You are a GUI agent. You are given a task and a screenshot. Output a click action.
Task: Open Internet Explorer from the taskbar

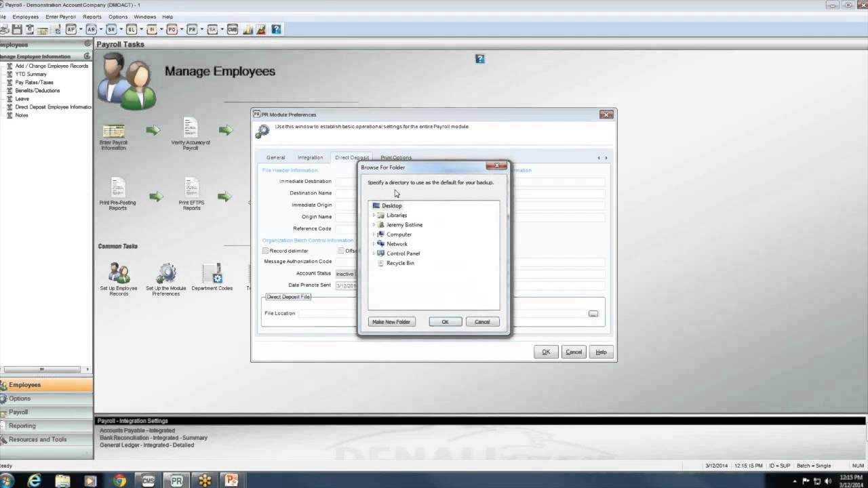(x=34, y=481)
